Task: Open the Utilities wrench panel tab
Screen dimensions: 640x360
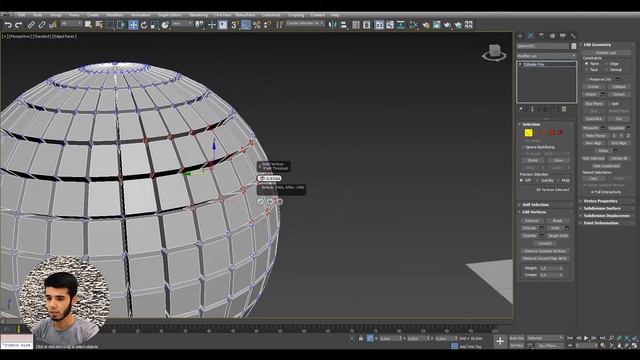Action: pyautogui.click(x=573, y=36)
